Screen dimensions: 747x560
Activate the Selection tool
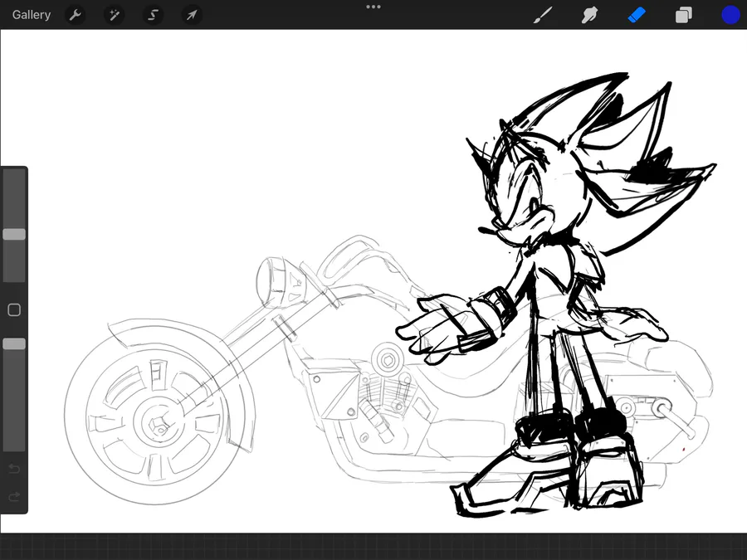click(153, 15)
